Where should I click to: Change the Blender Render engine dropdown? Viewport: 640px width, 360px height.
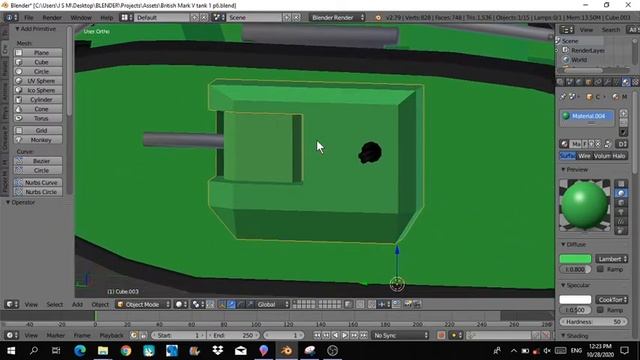click(x=337, y=18)
